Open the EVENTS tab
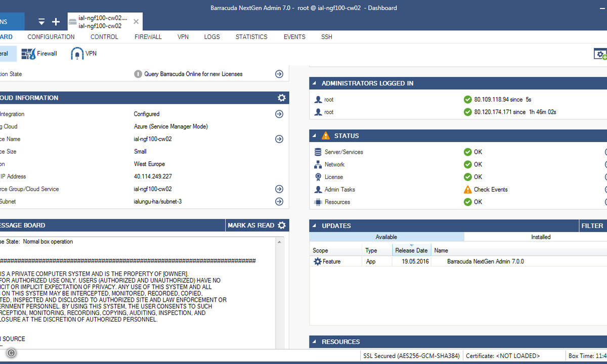The width and height of the screenshot is (607, 364). click(x=294, y=37)
